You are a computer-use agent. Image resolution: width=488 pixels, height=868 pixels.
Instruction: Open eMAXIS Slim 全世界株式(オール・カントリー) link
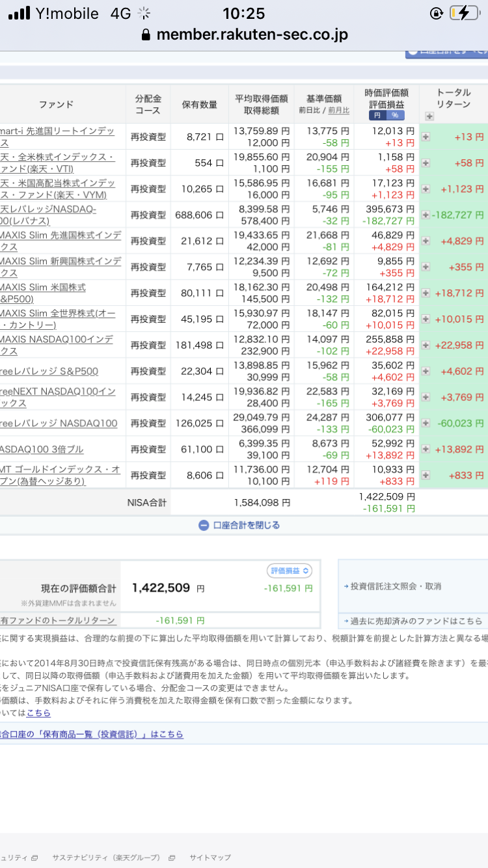click(57, 319)
